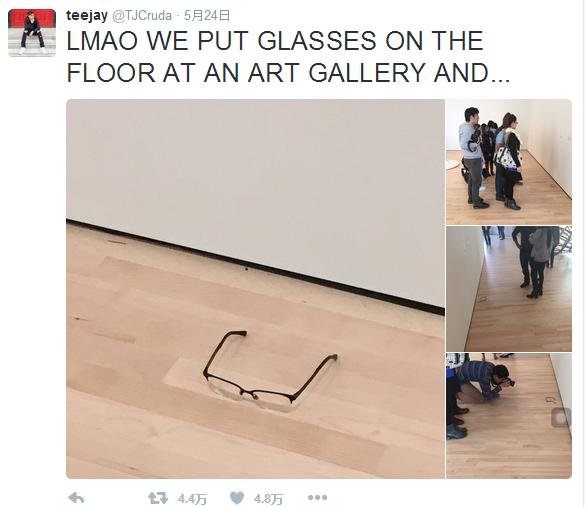Viewport: 585px width, 507px height.
Task: Open the @TJCruda handle link
Action: click(142, 16)
